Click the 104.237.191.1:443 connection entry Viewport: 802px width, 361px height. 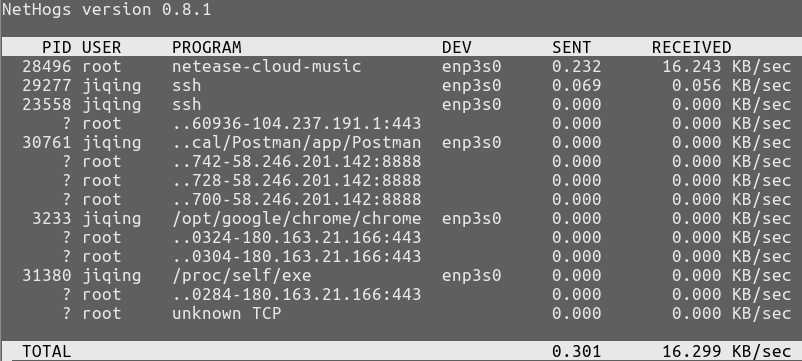pos(297,123)
